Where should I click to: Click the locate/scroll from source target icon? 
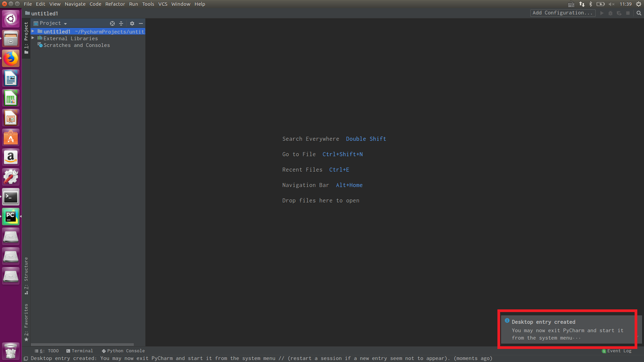(112, 23)
